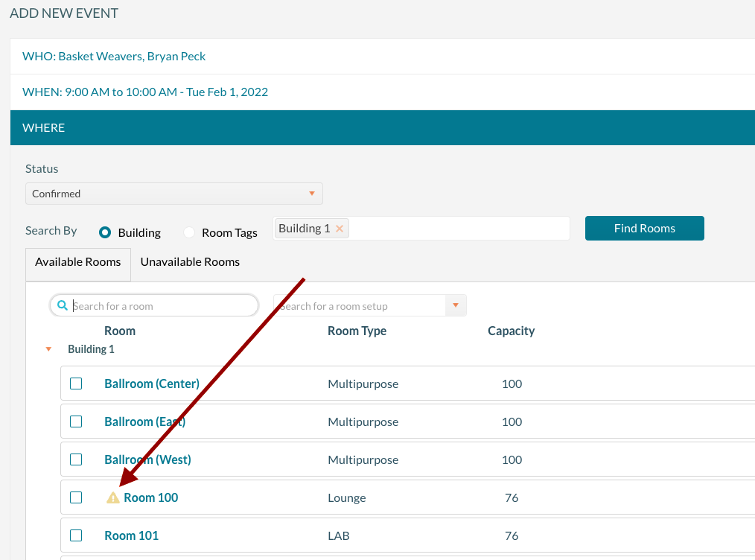755x560 pixels.
Task: Choose the Room Tags radio option
Action: 189,232
